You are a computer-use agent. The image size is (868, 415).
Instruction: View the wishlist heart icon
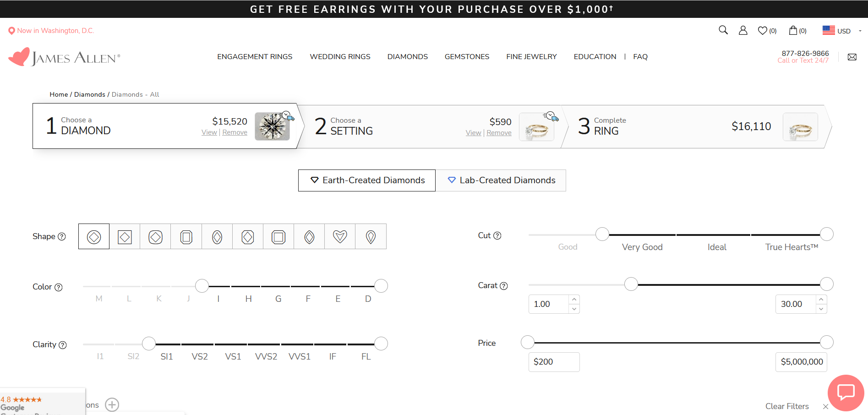(763, 31)
